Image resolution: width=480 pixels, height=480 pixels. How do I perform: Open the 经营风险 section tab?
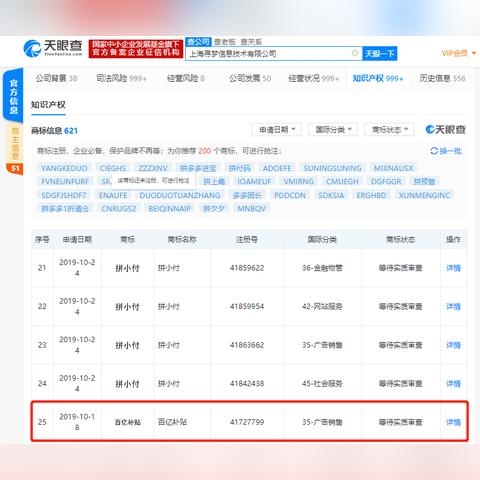pos(186,78)
